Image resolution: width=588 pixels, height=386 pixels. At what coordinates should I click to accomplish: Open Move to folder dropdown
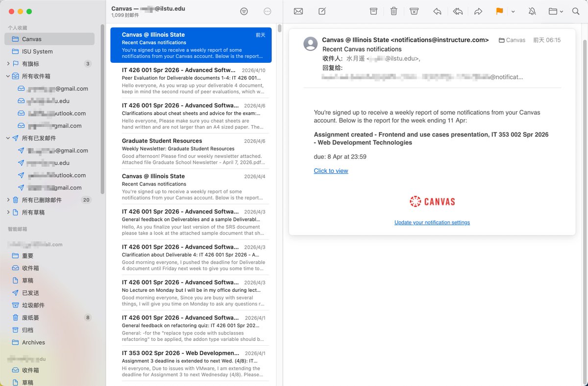(x=556, y=11)
